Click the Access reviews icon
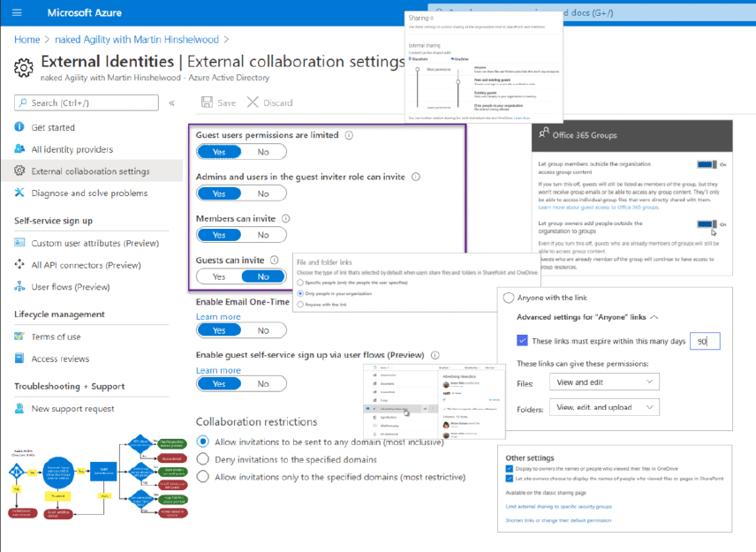 [x=19, y=359]
